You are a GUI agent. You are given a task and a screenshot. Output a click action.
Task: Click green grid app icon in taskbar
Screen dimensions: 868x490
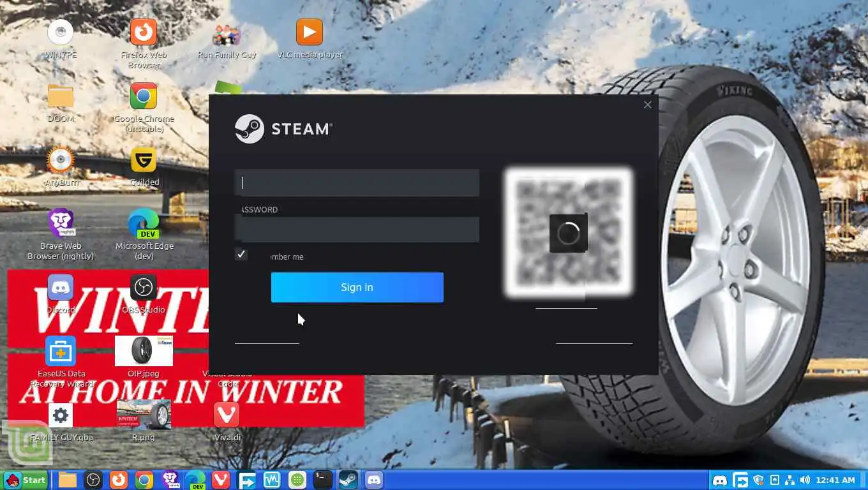(297, 480)
